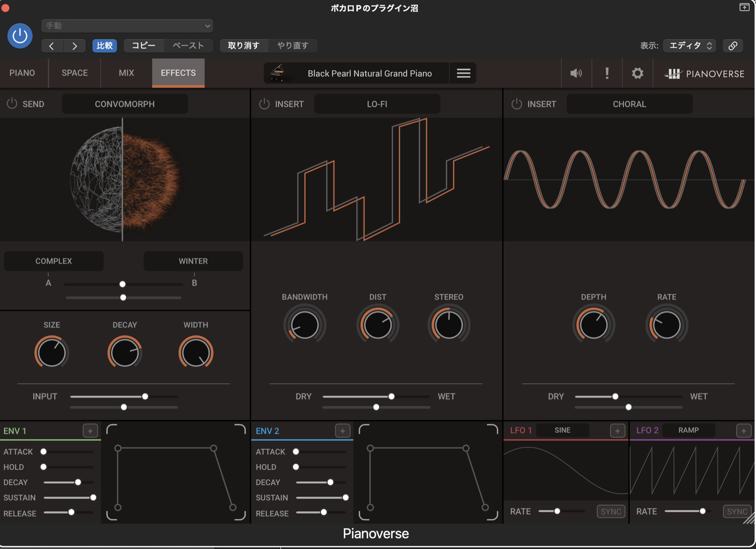Click the Pianoverse logo

click(704, 74)
